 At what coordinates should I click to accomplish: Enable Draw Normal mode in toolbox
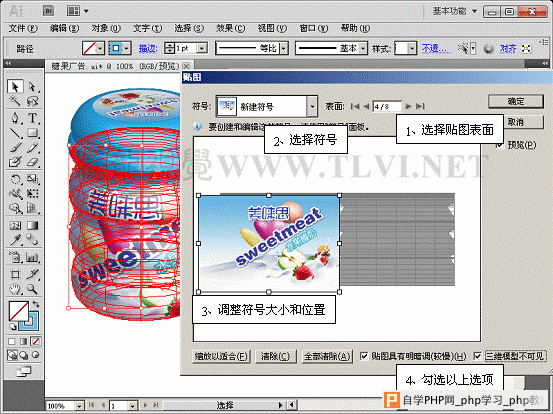[12, 355]
